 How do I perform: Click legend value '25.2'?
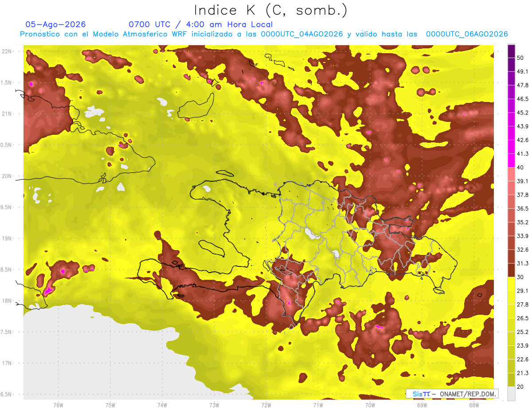pos(522,332)
